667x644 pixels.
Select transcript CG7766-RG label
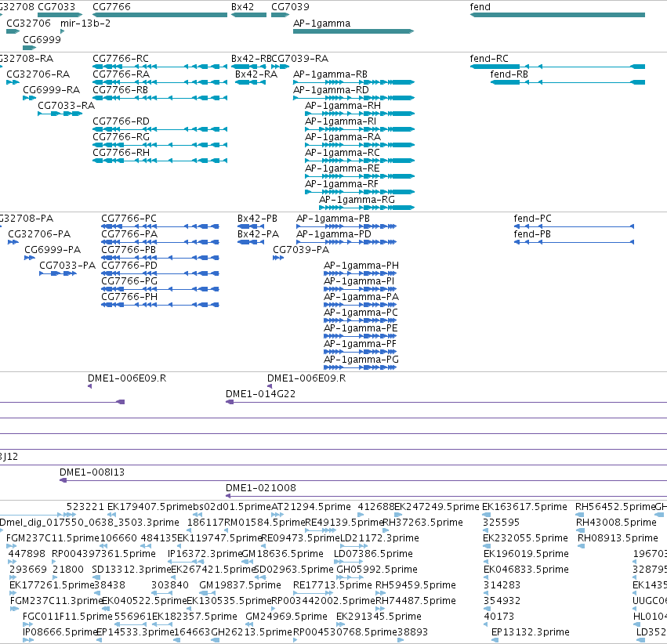(121, 137)
